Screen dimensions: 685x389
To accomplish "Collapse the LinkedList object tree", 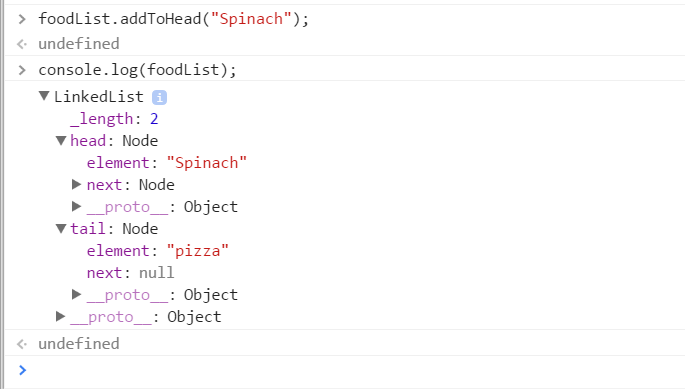I will 44,96.
